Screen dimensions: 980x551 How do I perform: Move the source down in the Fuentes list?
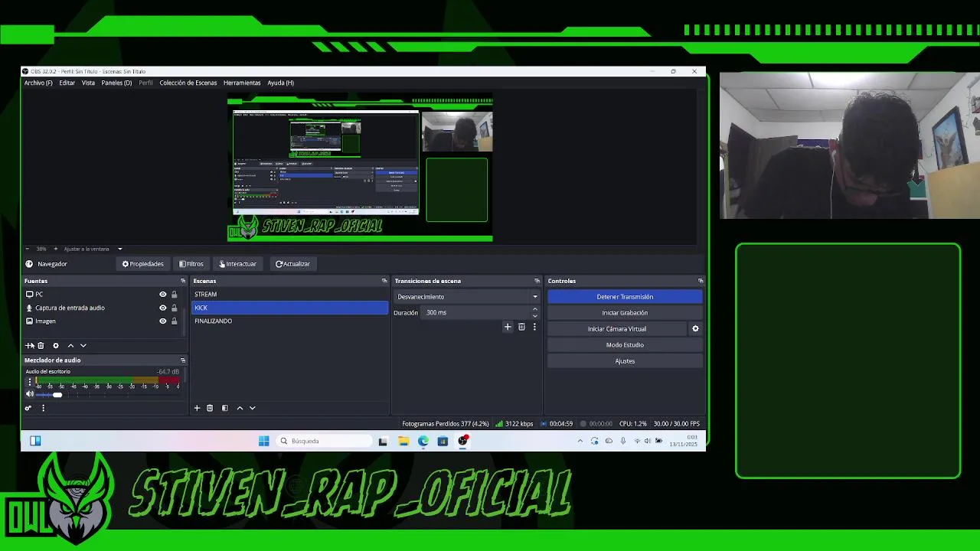tap(83, 346)
